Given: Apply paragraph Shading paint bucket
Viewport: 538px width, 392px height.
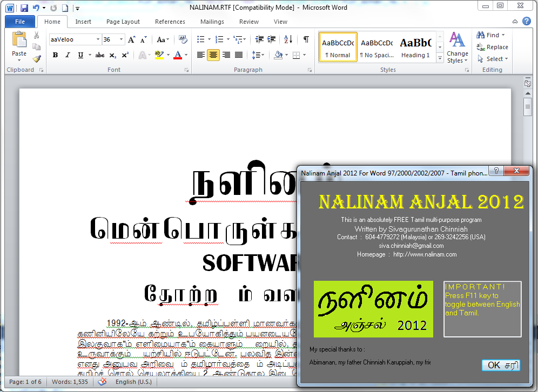Looking at the screenshot, I should coord(278,55).
